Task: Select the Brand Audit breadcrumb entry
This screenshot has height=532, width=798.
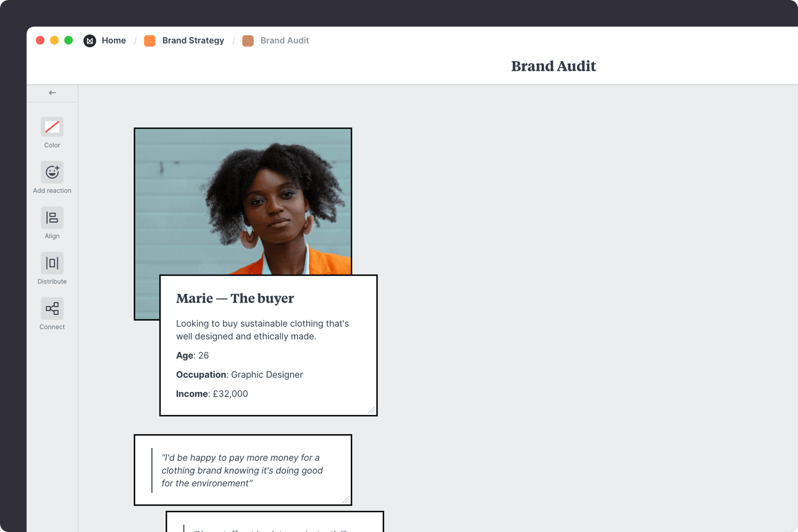Action: point(285,40)
